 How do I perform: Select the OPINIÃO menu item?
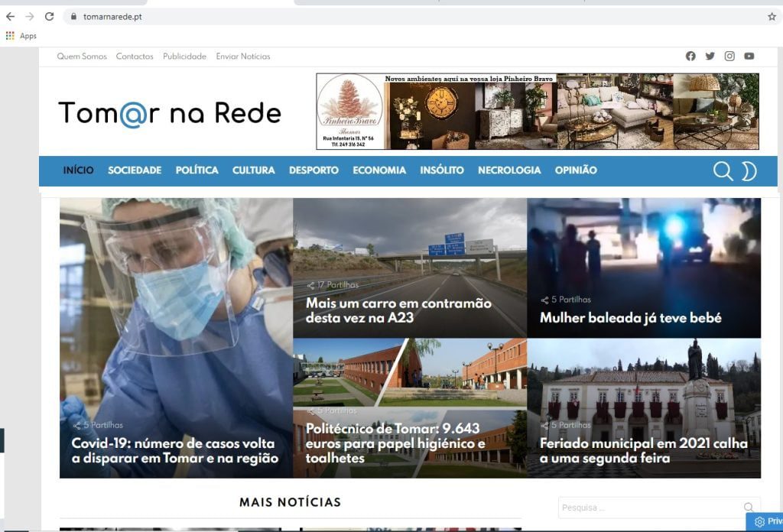[576, 170]
